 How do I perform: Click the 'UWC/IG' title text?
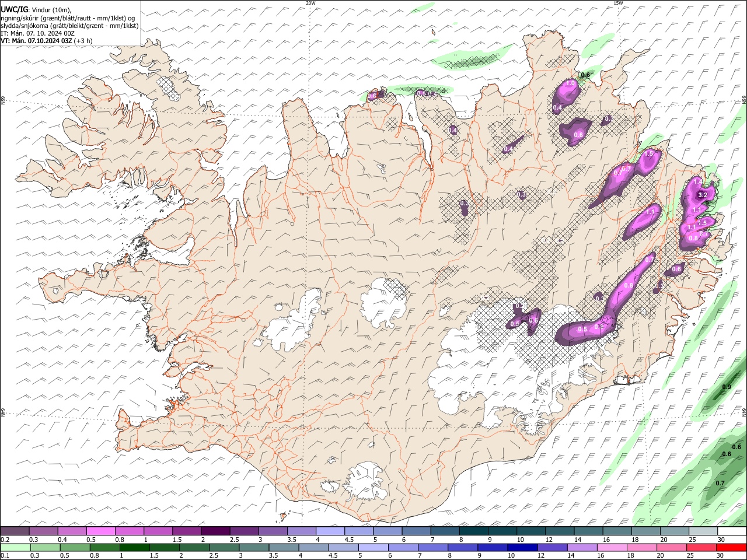click(x=13, y=10)
